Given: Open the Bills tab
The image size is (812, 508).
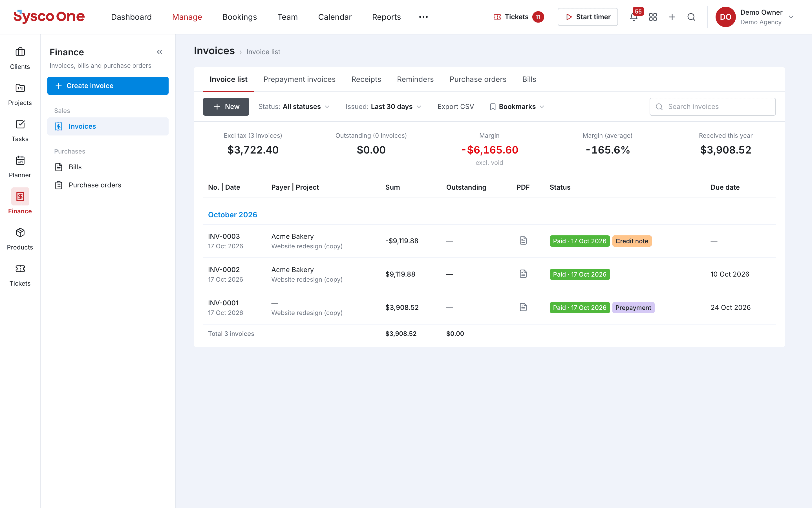Looking at the screenshot, I should coord(529,79).
